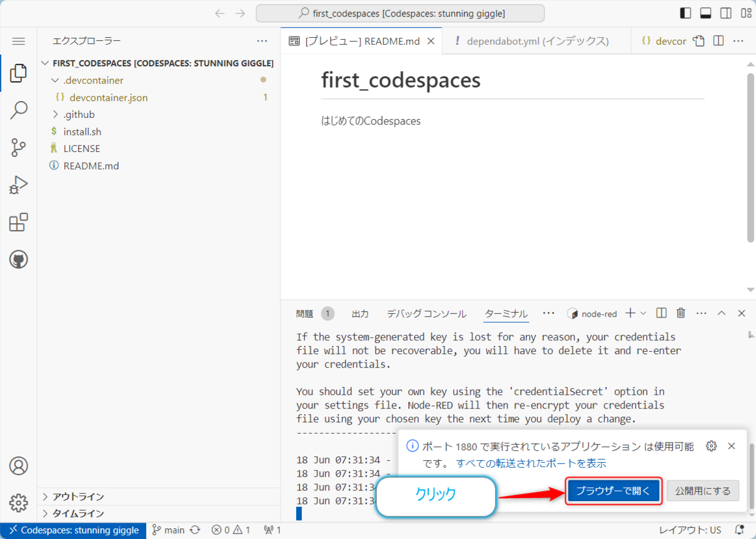Split the terminal pane
Viewport: 756px width, 539px height.
tap(661, 313)
